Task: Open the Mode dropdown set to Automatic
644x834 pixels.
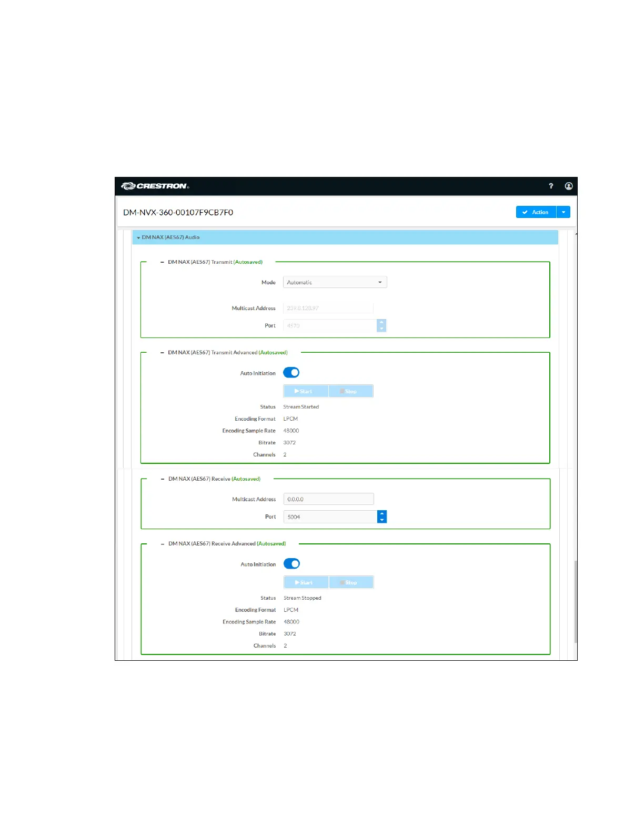Action: [335, 282]
